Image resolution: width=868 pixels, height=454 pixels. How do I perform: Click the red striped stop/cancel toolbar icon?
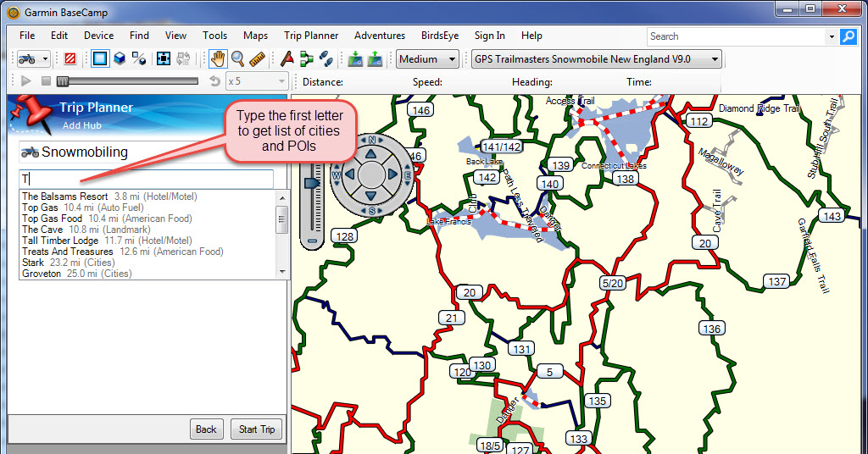click(x=70, y=58)
